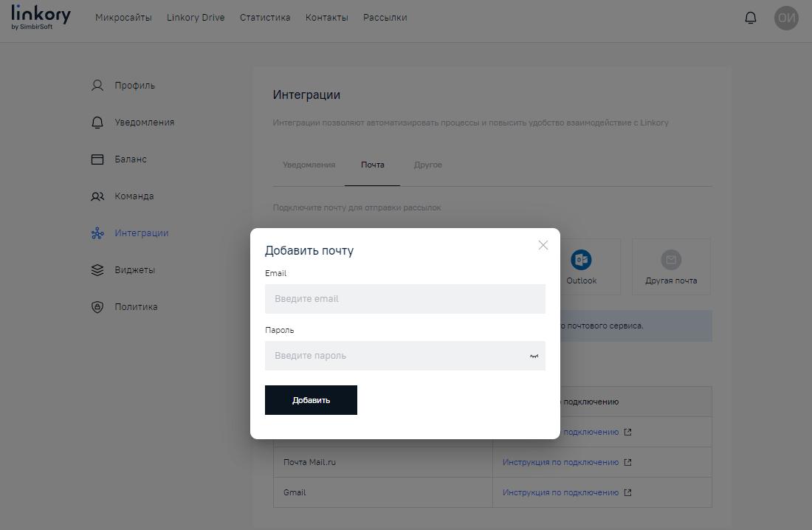Switch to the Уведомления integrations tab
Viewport: 812px width, 530px height.
click(309, 165)
